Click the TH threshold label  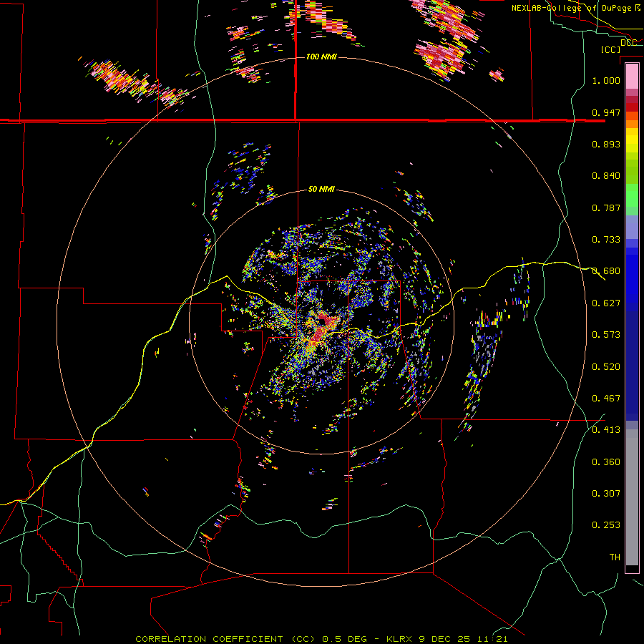(615, 557)
